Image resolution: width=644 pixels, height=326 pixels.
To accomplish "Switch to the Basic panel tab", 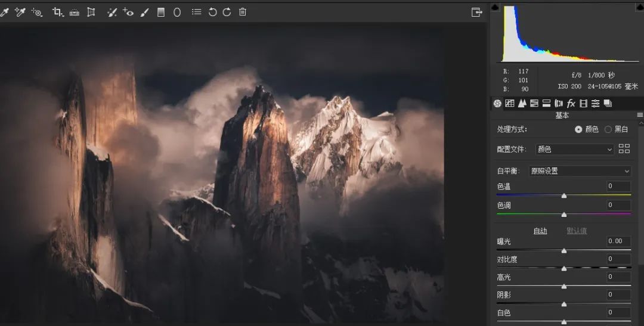I will point(497,104).
